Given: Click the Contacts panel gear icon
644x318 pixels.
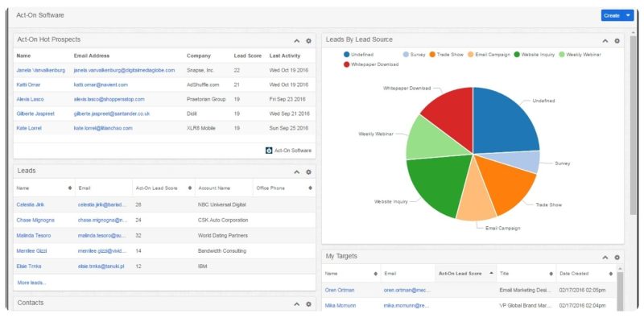Looking at the screenshot, I should coord(308,304).
